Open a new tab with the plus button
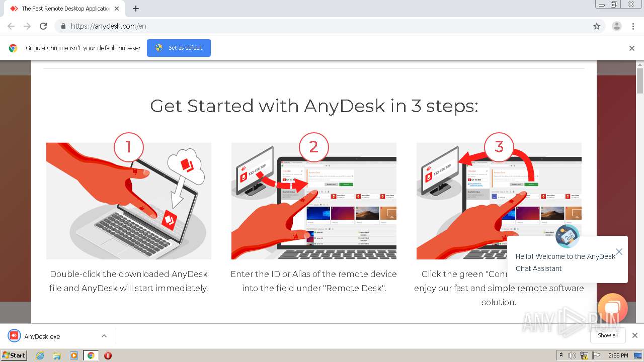This screenshot has width=644, height=362. tap(136, 9)
